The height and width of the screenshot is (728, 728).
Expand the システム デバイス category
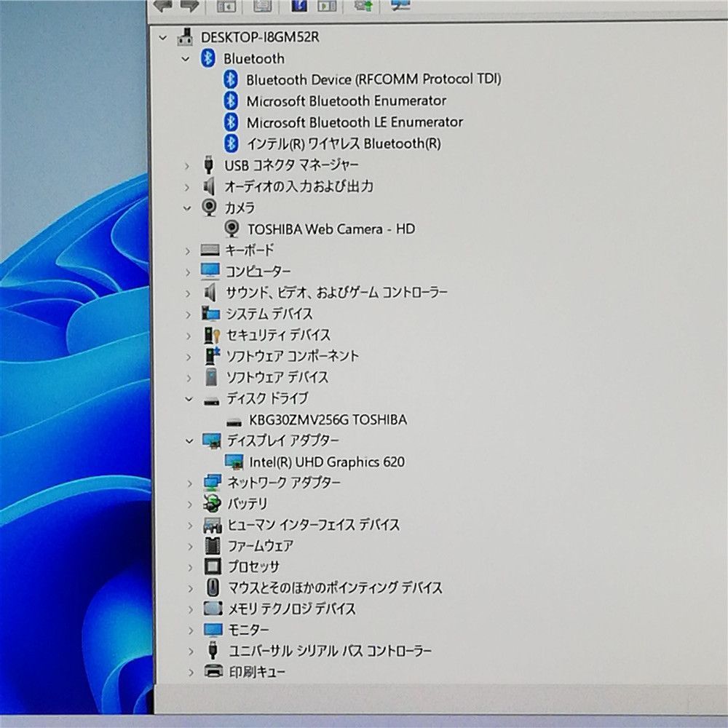188,314
